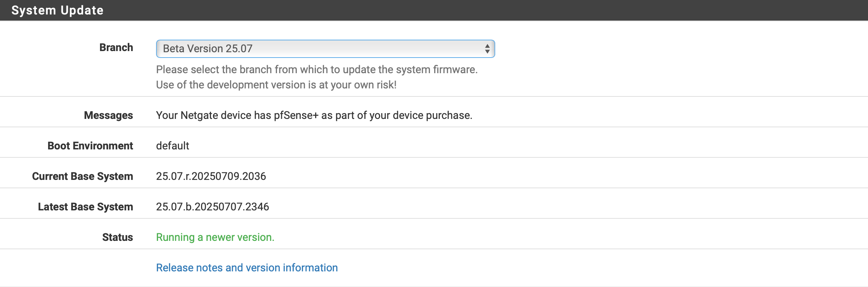
Task: Open the Branch dropdown showing Beta Version 25.07
Action: (324, 49)
